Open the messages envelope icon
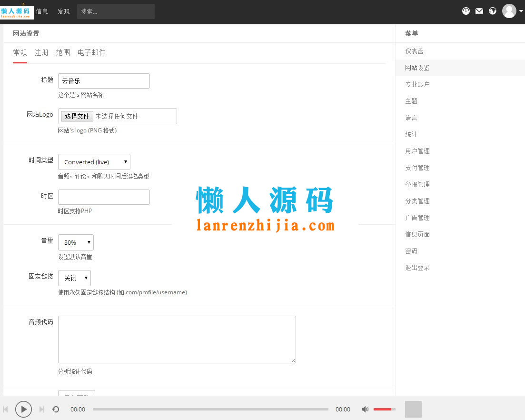 (479, 11)
